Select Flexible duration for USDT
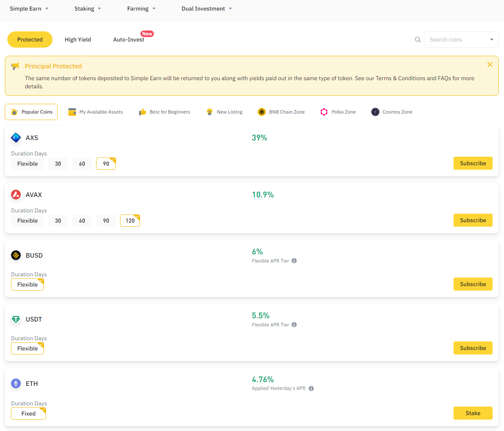The image size is (504, 431). pos(27,348)
